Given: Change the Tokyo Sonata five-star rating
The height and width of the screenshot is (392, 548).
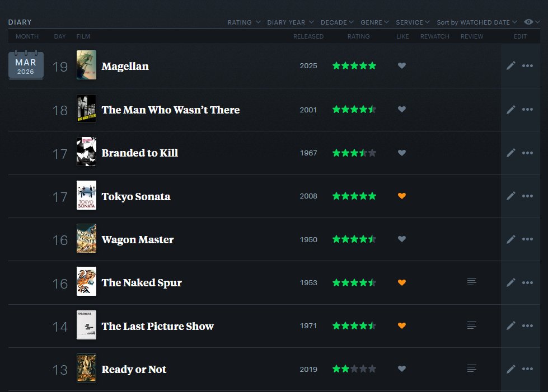Looking at the screenshot, I should [x=354, y=196].
